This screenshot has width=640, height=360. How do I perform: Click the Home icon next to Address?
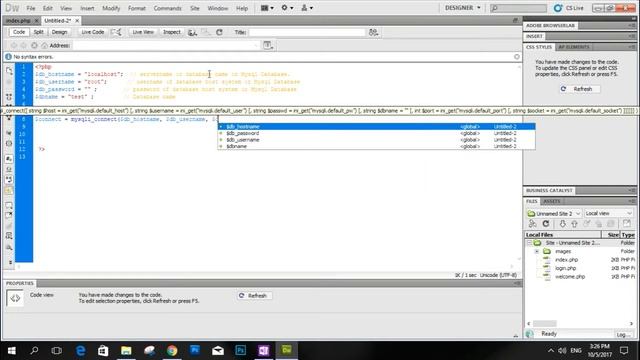(x=44, y=45)
